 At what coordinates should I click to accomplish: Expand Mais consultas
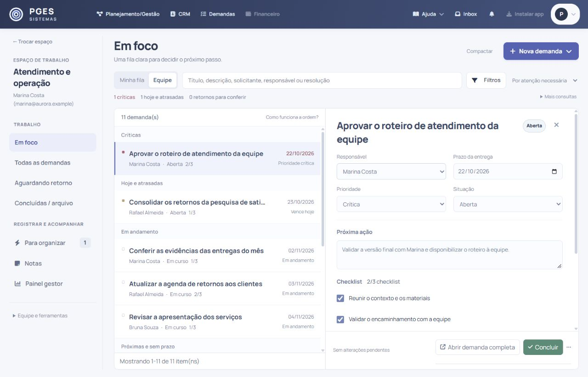[558, 97]
